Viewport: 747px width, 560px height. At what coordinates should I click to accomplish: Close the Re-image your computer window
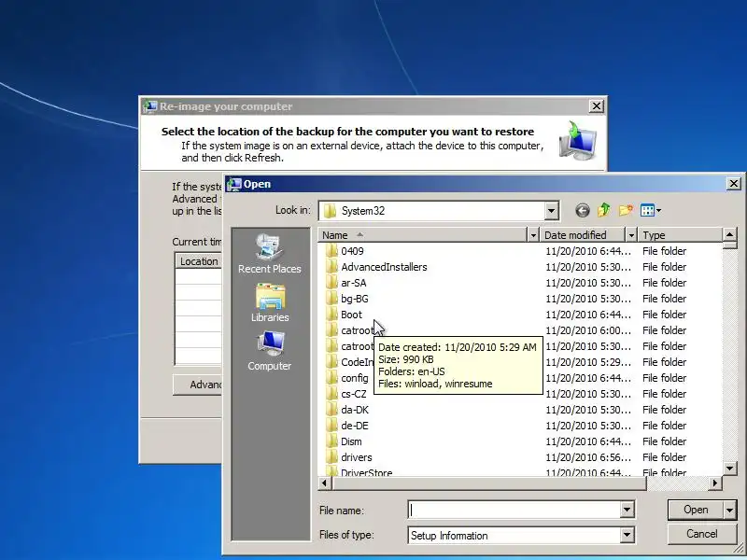596,106
